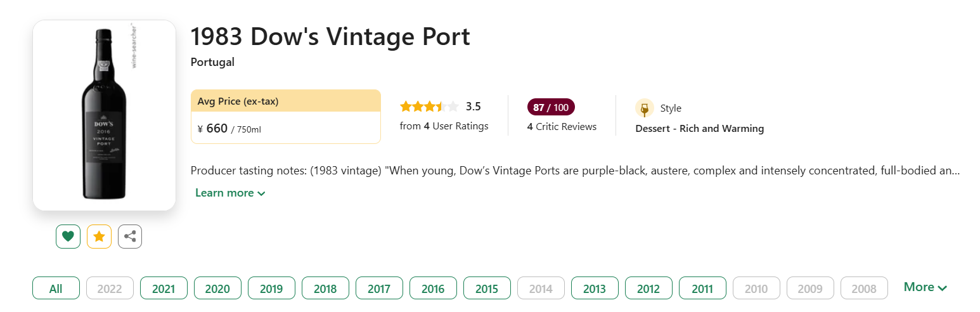This screenshot has height=312, width=980.
Task: Click Dessert - Rich and Warming style
Action: click(700, 129)
